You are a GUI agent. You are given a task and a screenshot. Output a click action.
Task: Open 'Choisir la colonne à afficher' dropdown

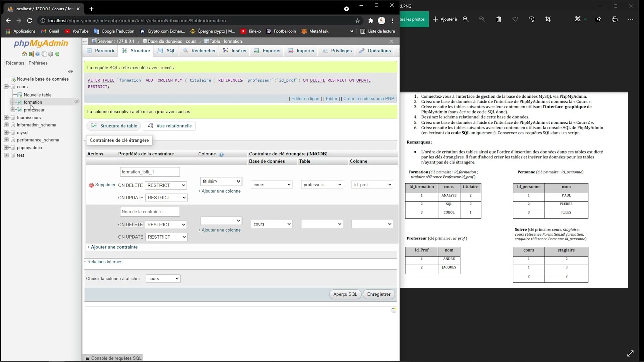(163, 279)
